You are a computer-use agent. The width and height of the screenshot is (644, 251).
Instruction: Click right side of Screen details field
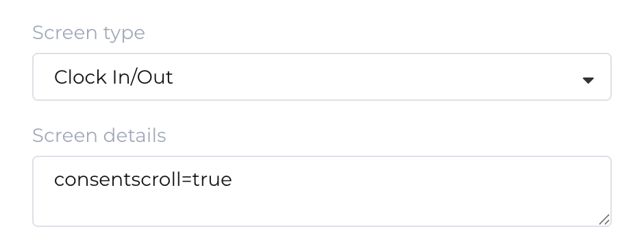(534, 191)
